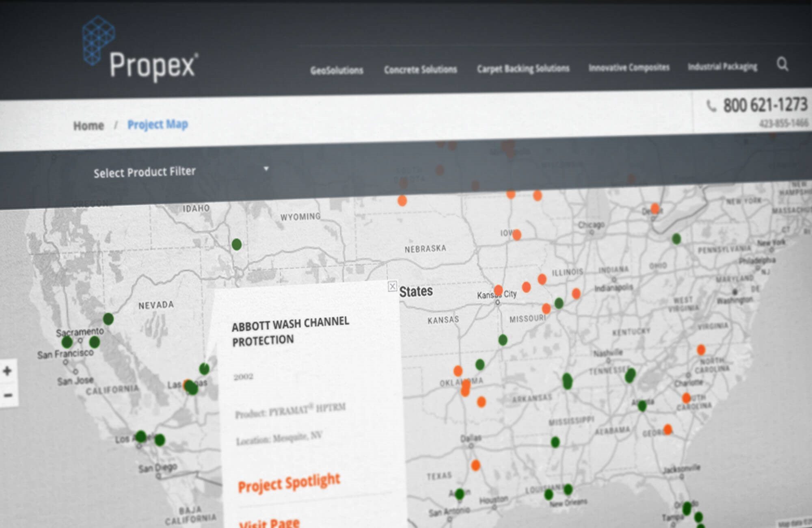The width and height of the screenshot is (812, 528).
Task: Click the Abbott Wash Channel Protection title
Action: pos(290,331)
